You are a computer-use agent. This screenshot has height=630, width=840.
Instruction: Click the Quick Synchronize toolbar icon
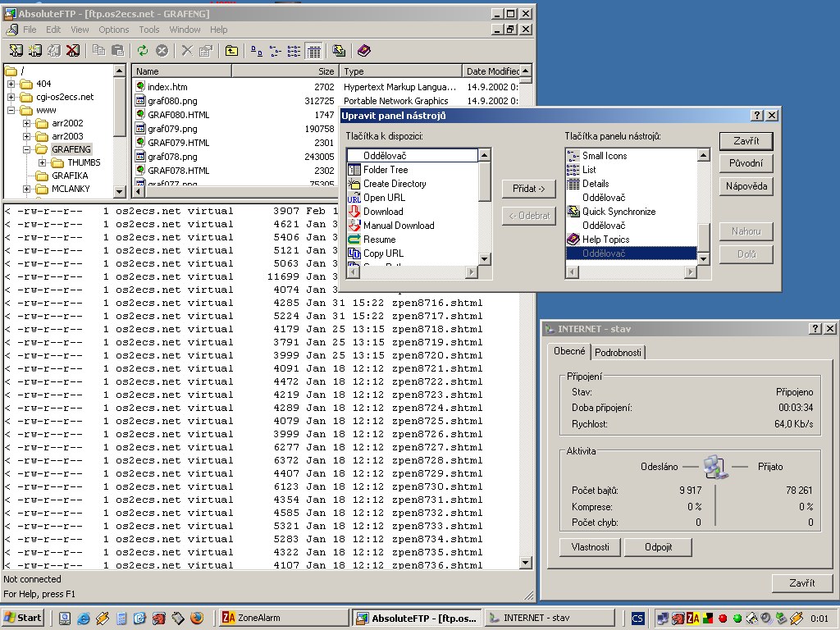click(339, 51)
